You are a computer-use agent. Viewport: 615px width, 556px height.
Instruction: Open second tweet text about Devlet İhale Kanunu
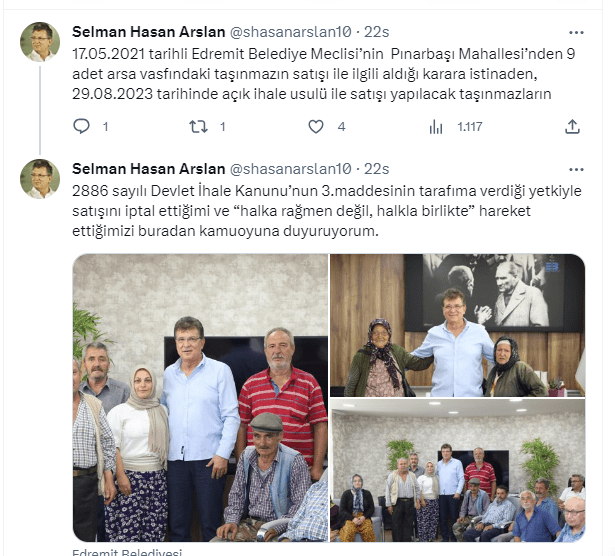click(327, 211)
